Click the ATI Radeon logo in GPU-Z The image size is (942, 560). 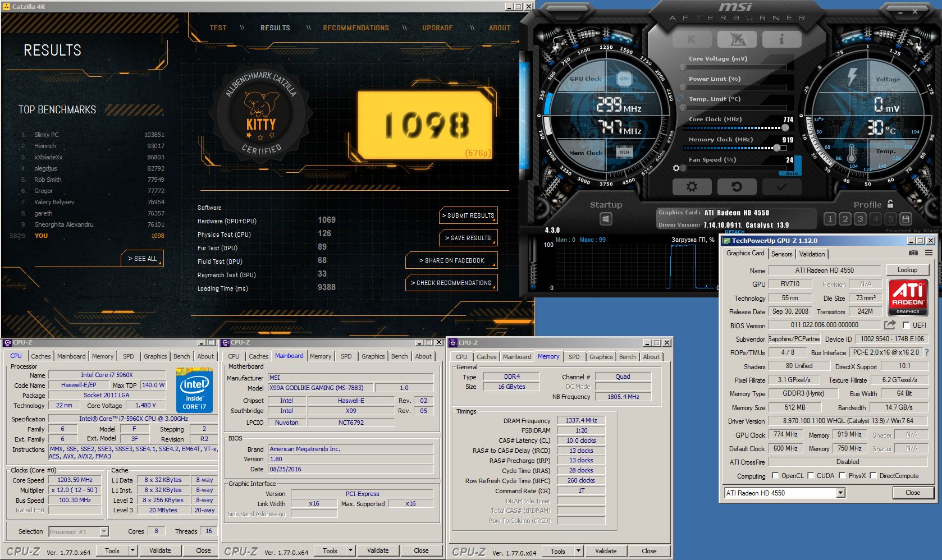[x=908, y=297]
